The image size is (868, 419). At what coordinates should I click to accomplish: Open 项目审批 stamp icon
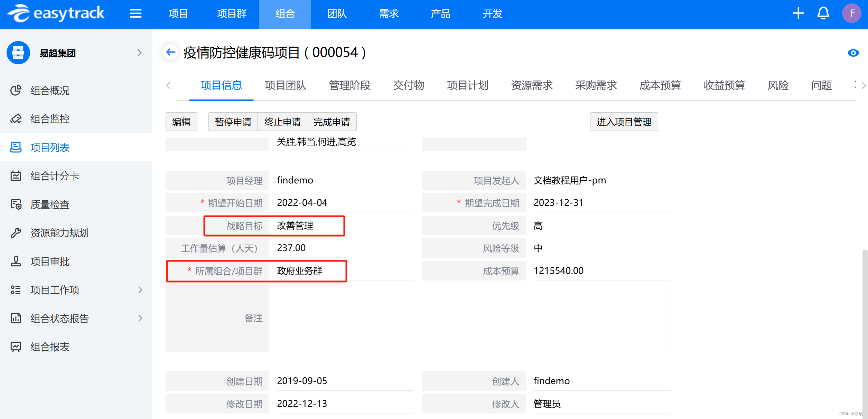(16, 261)
